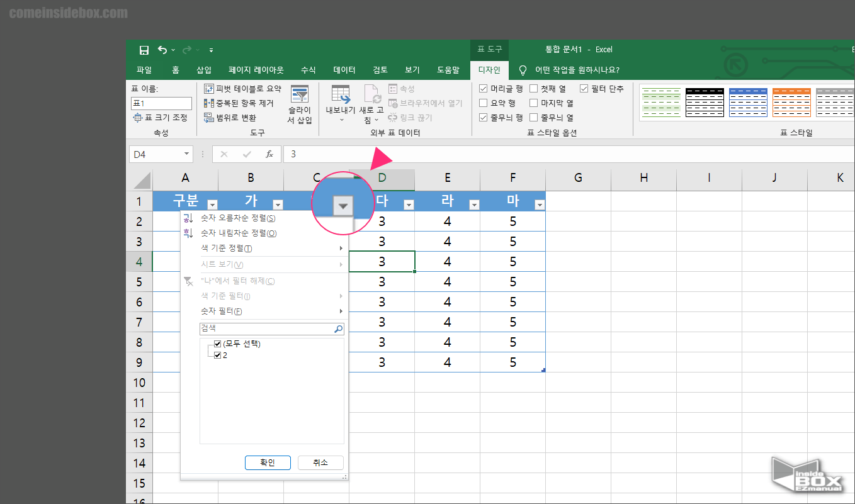Apply the blue table style swatch
Screen dimensions: 855x504
(x=748, y=103)
